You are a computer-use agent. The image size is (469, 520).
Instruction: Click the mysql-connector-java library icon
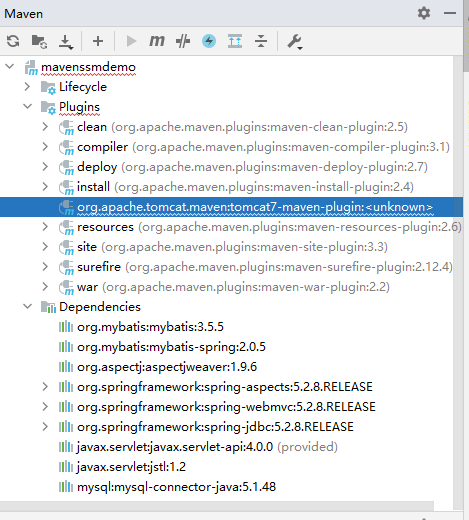click(x=66, y=487)
